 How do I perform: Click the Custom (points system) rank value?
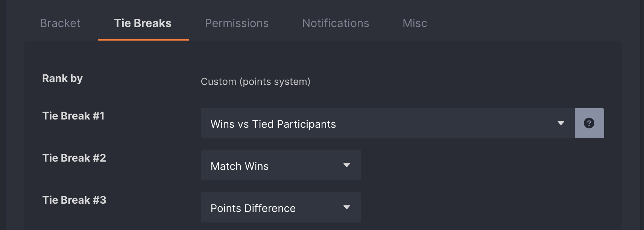pos(255,82)
